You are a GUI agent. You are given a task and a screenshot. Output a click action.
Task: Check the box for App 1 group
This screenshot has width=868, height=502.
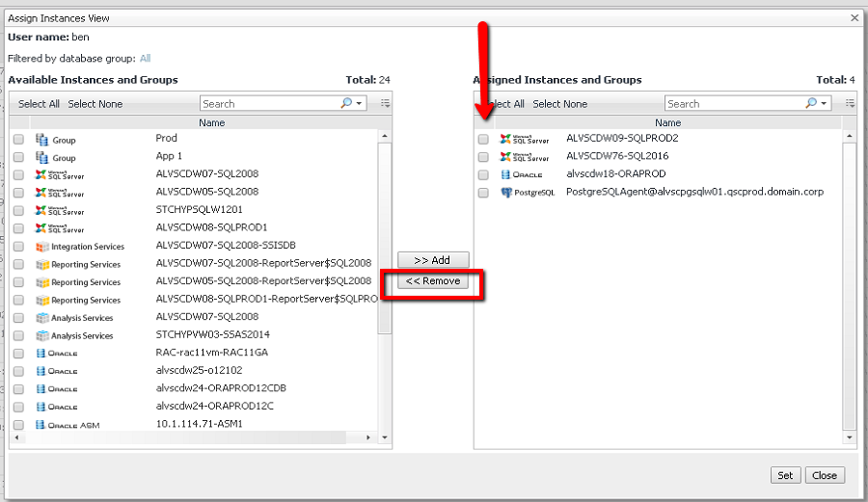[x=18, y=157]
